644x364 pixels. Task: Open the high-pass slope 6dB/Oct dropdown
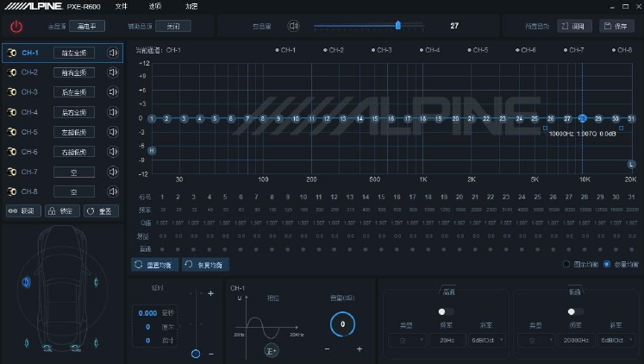coord(486,341)
